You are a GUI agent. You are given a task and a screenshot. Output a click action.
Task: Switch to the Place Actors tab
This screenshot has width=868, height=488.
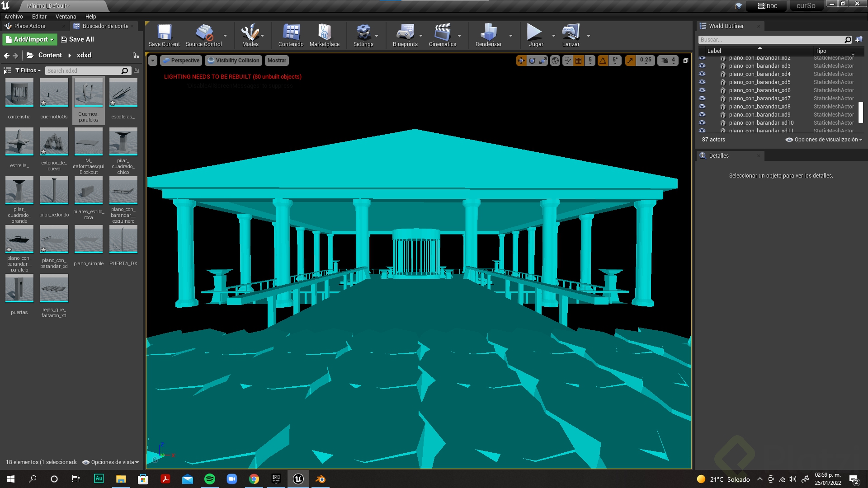point(29,26)
